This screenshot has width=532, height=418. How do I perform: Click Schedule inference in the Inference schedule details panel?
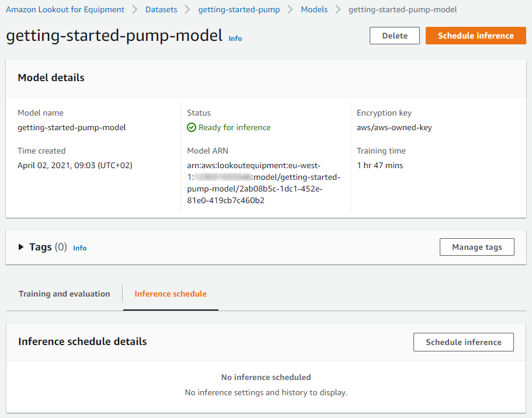click(x=464, y=342)
